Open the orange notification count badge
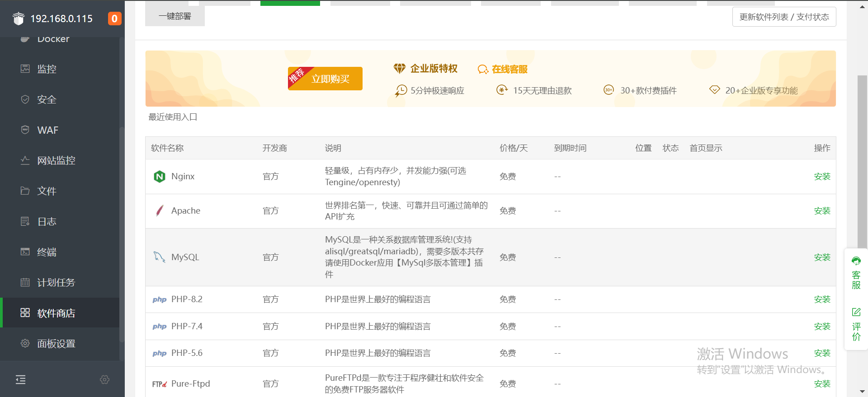 pyautogui.click(x=114, y=19)
